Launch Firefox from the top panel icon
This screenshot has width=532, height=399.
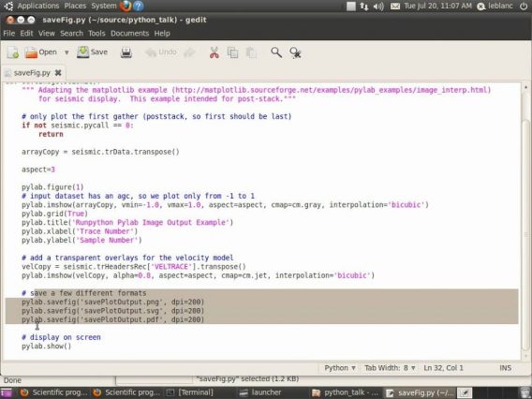tap(126, 6)
